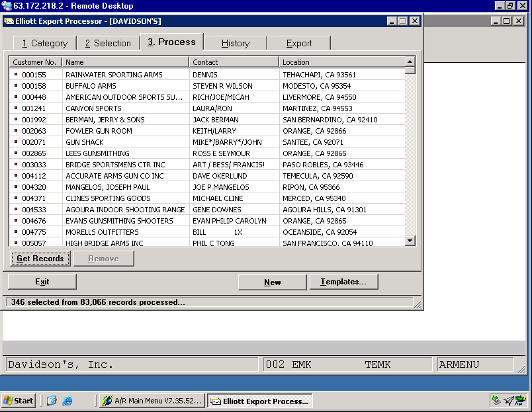This screenshot has width=532, height=412.
Task: Select row MORELLS OUTFITTERS
Action: tap(207, 232)
